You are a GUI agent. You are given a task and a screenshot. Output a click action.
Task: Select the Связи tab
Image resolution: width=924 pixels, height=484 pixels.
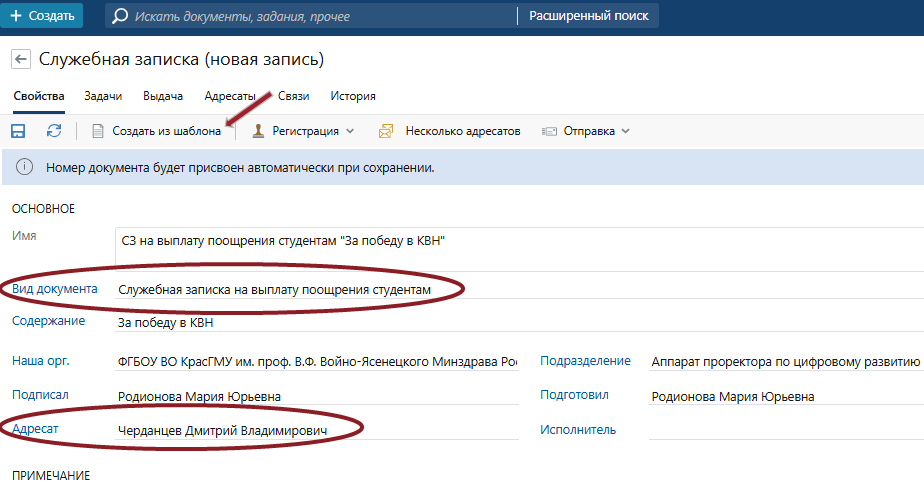[x=294, y=97]
